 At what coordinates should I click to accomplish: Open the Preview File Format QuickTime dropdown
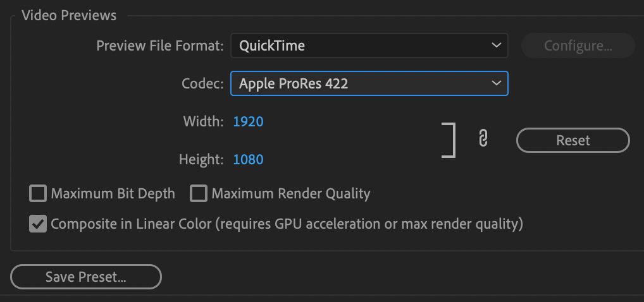click(369, 45)
